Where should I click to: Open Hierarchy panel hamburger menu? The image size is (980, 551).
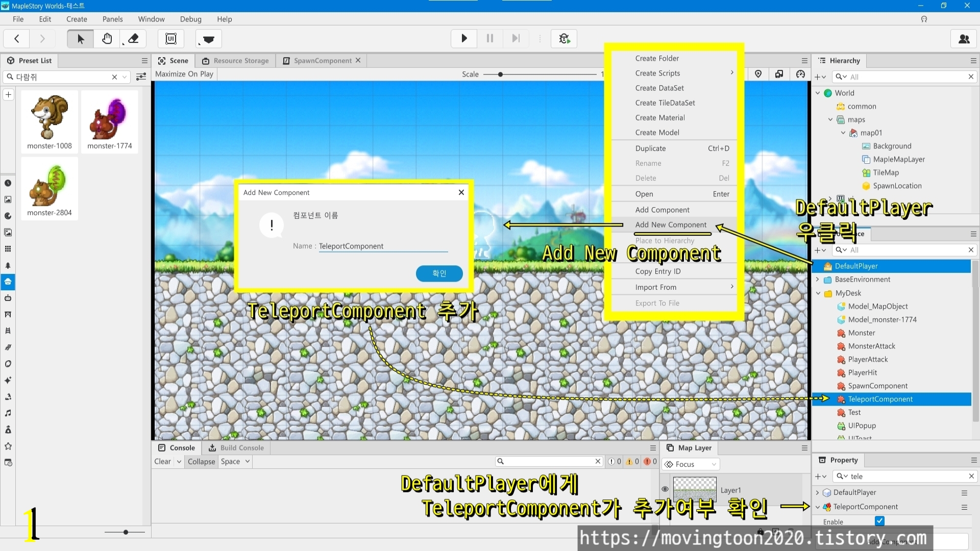coord(973,60)
